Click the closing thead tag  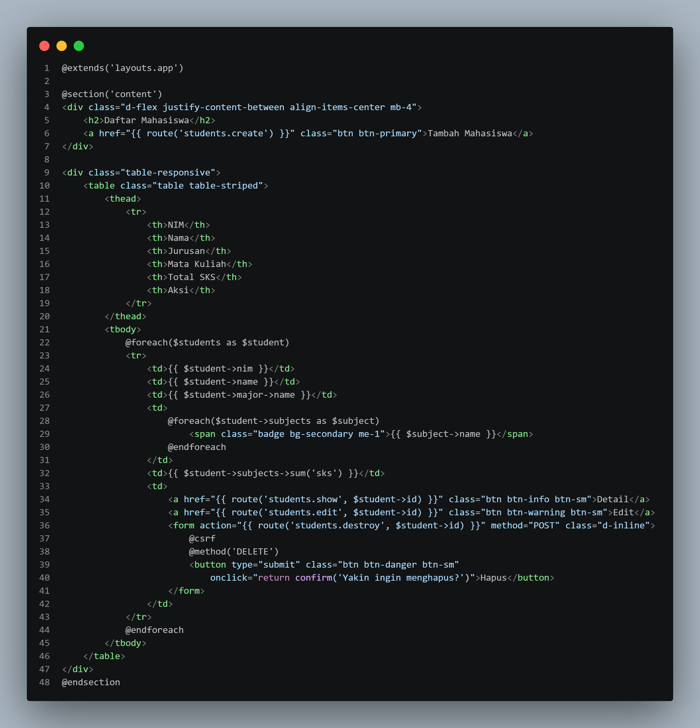coord(126,317)
